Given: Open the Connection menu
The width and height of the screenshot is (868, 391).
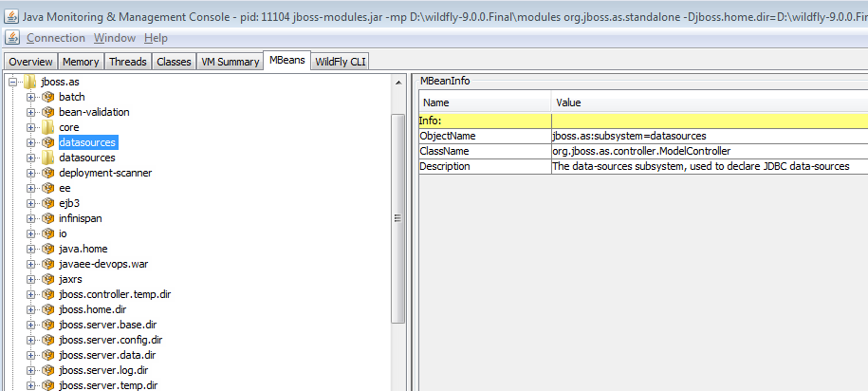Looking at the screenshot, I should pos(56,38).
